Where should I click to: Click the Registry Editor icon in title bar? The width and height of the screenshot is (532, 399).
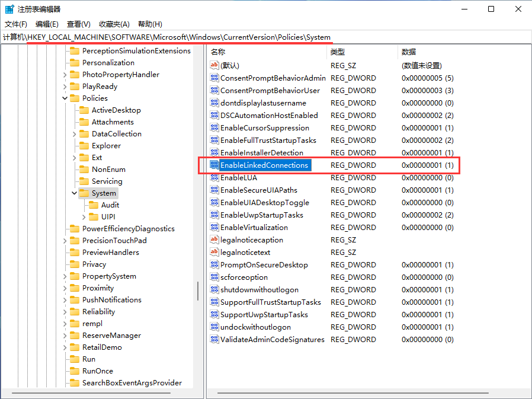click(10, 9)
